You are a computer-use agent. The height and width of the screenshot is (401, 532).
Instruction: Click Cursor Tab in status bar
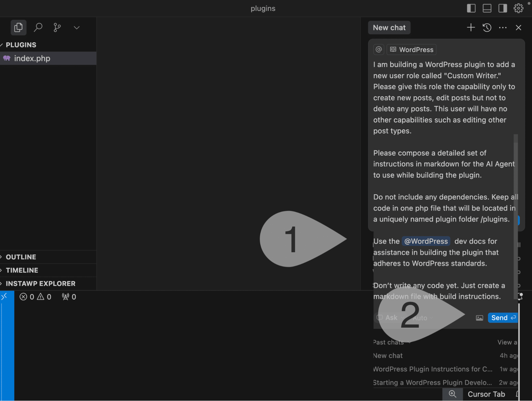pos(486,394)
